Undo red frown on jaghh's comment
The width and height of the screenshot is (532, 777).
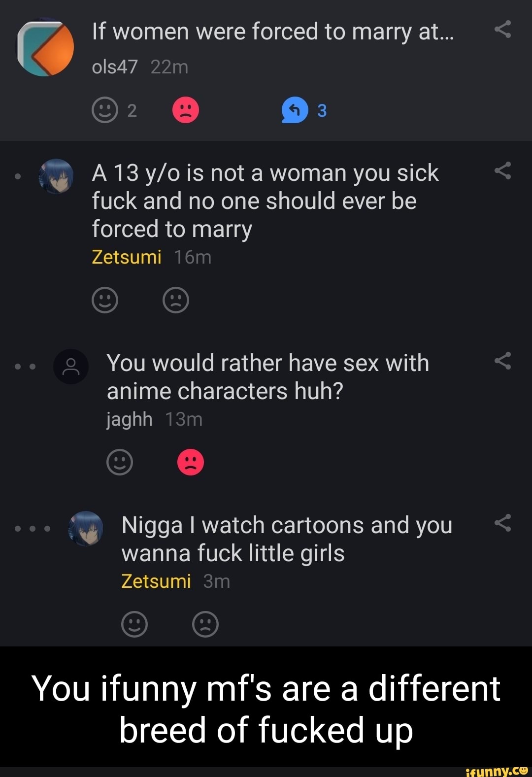pyautogui.click(x=191, y=462)
